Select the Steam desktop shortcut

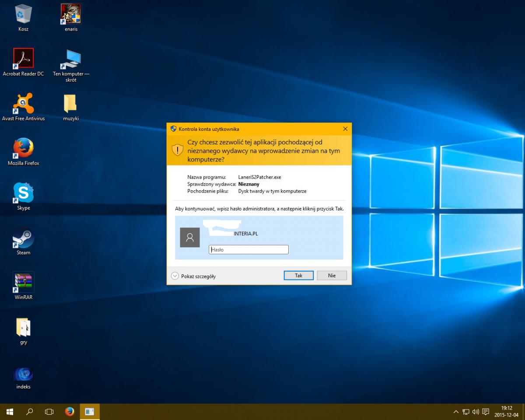point(23,241)
